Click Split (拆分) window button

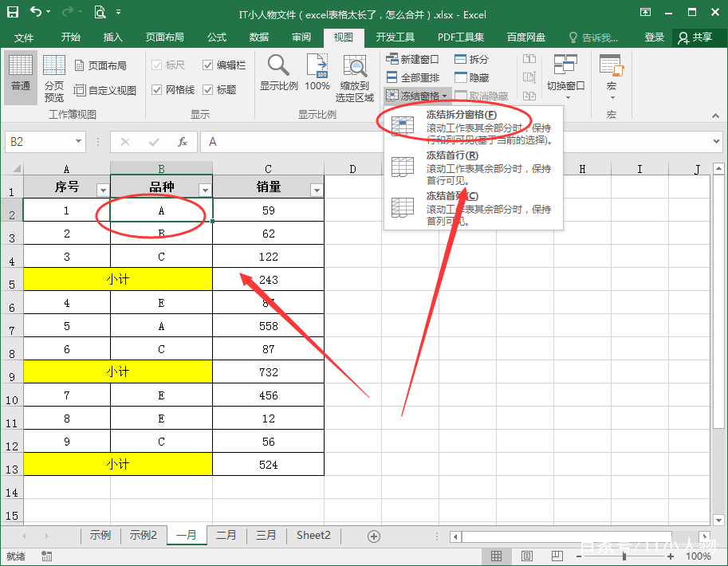tap(472, 59)
